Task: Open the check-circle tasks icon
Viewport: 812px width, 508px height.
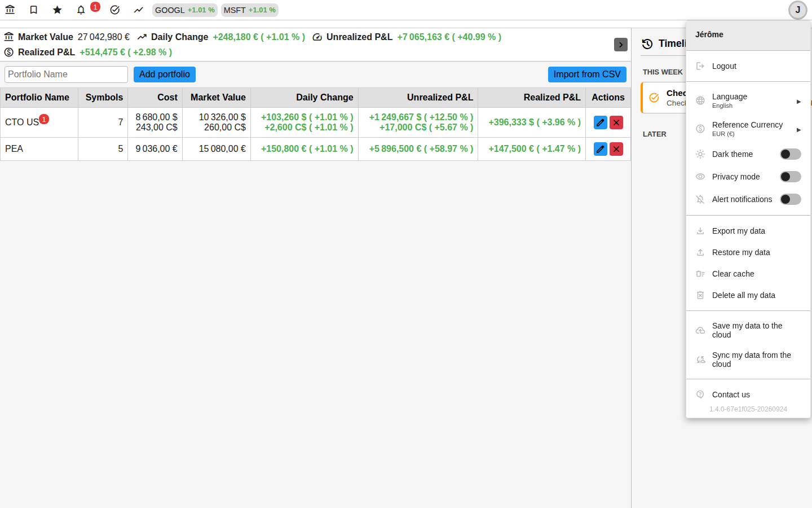Action: [115, 10]
